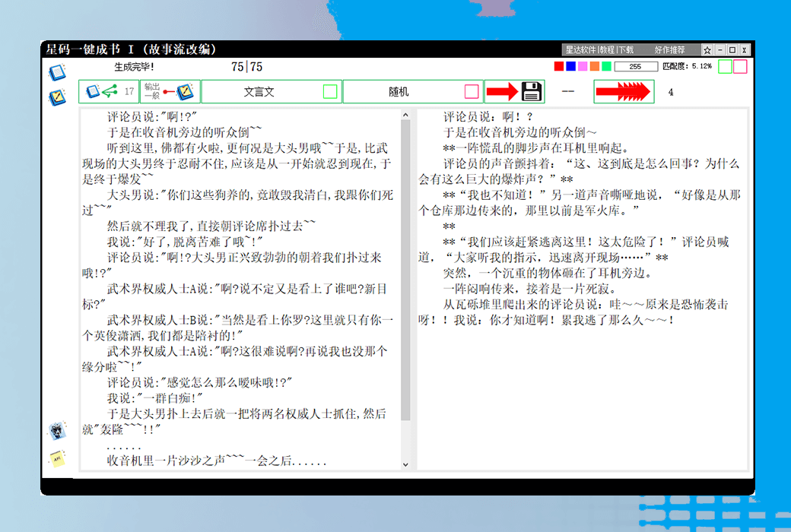Toggle the green box next to 匹配度
This screenshot has width=791, height=532.
[x=725, y=67]
